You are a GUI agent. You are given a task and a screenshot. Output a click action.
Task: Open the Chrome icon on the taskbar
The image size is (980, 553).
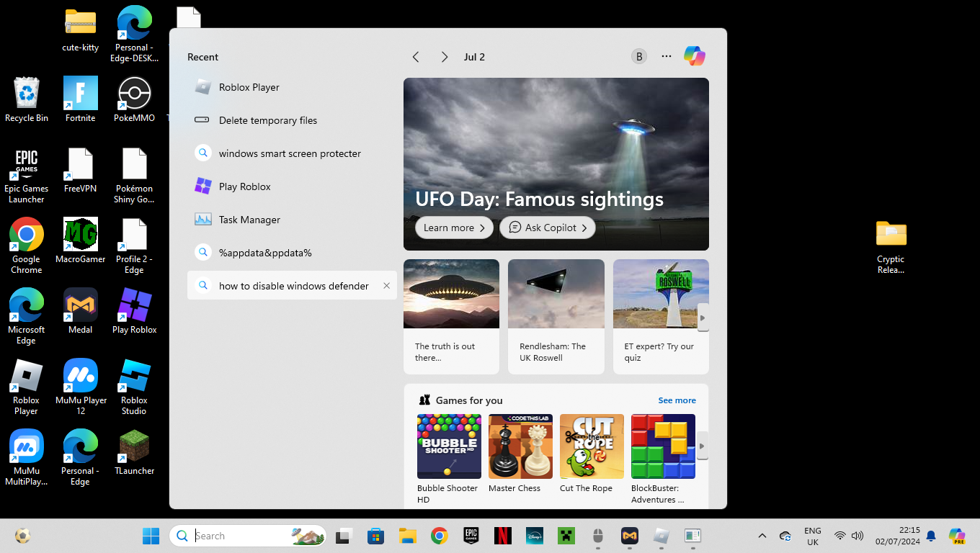(439, 536)
